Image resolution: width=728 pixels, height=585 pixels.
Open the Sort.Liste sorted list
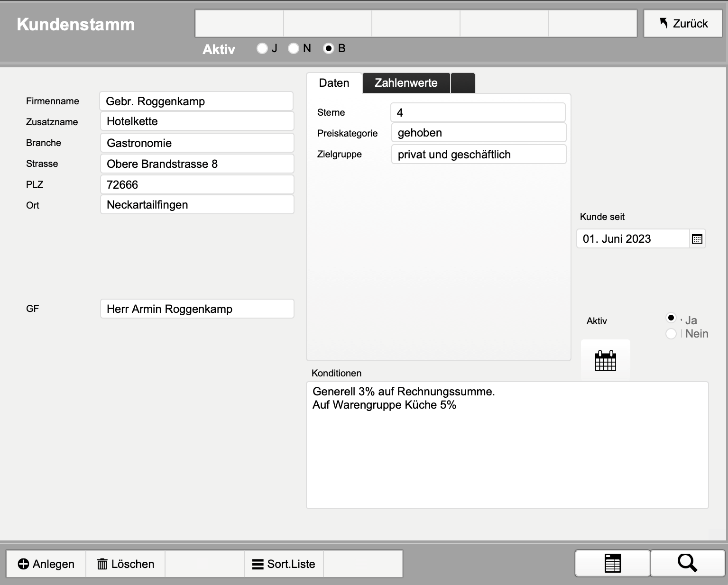click(x=284, y=564)
